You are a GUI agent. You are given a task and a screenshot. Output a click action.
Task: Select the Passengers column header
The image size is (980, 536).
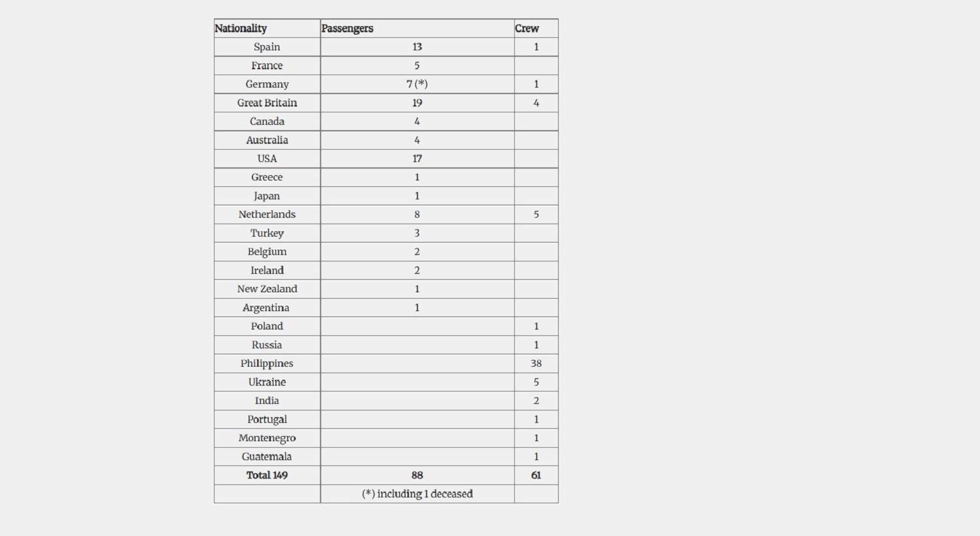point(347,28)
